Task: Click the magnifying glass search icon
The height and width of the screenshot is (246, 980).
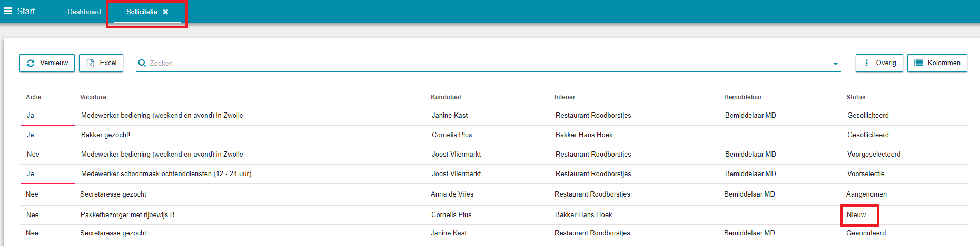Action: 142,63
